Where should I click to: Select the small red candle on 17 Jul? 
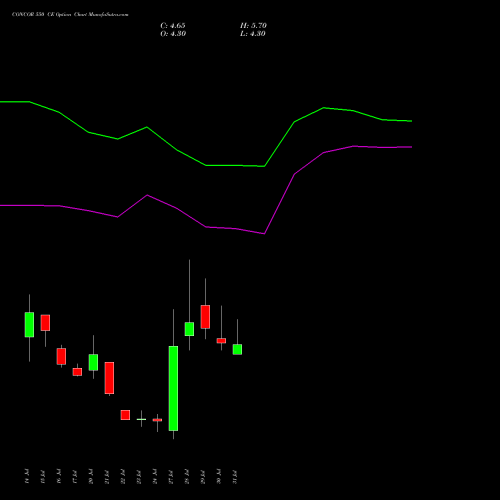tap(77, 372)
